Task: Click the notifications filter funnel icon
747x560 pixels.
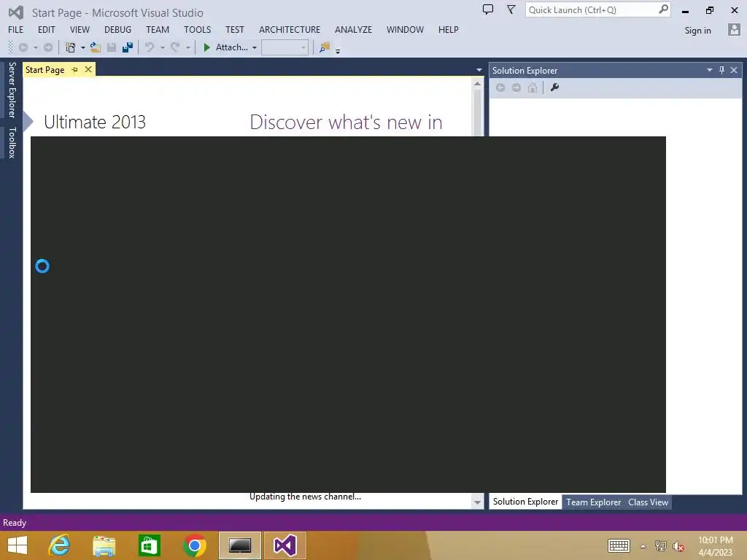Action: point(511,9)
